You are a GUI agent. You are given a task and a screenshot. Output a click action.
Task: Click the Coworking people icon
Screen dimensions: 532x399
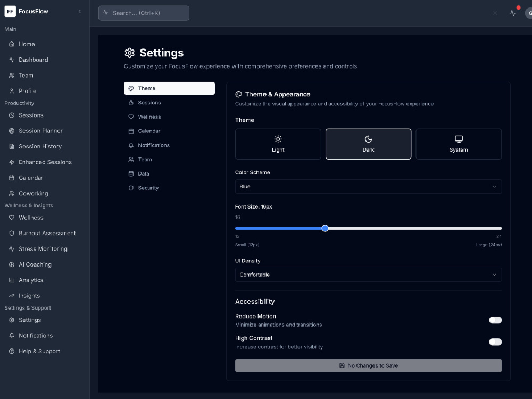[12, 193]
